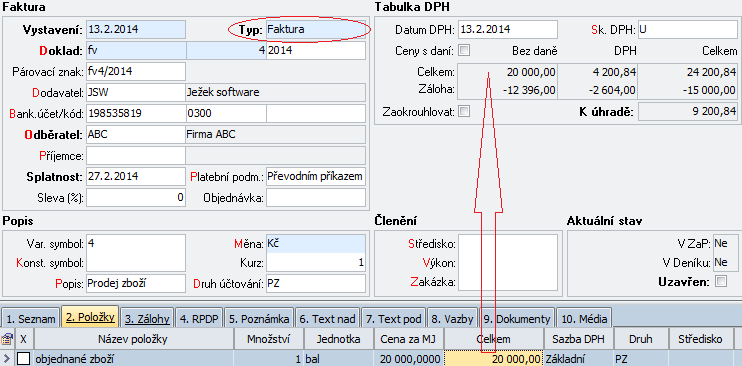Open the Platební podm. field showing Převodním příkazem
The width and height of the screenshot is (742, 366).
tap(316, 177)
